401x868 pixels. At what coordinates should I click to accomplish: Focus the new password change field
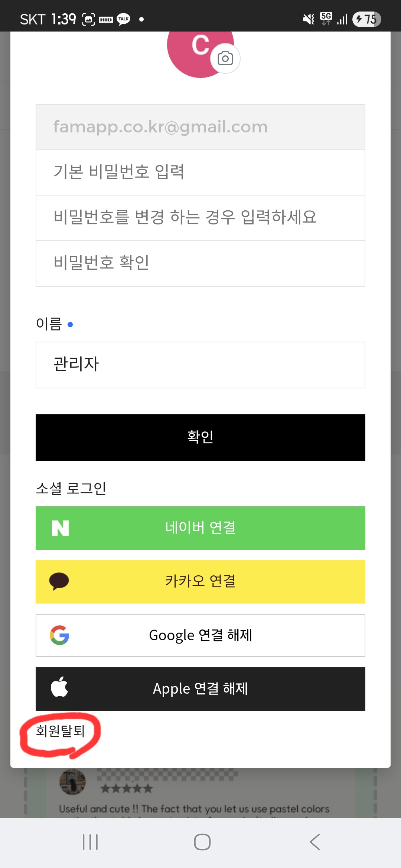click(200, 218)
